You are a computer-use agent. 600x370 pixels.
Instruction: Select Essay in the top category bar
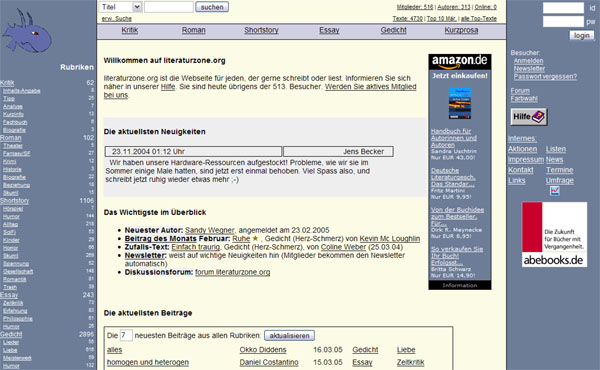(x=329, y=30)
